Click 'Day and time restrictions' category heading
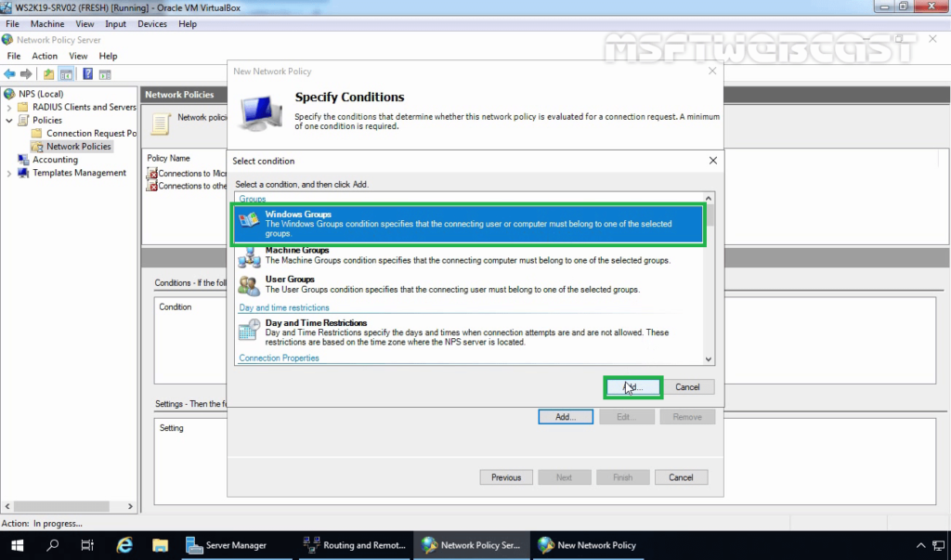The width and height of the screenshot is (951, 560). pos(284,307)
